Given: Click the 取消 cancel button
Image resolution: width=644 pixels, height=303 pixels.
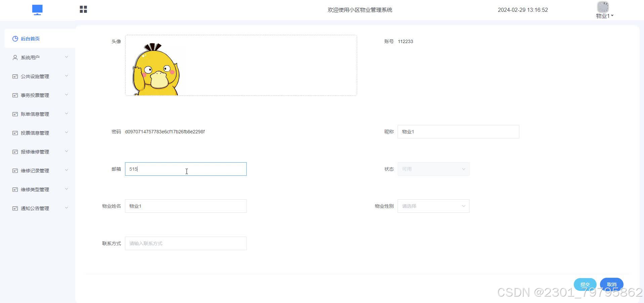Looking at the screenshot, I should pos(612,284).
